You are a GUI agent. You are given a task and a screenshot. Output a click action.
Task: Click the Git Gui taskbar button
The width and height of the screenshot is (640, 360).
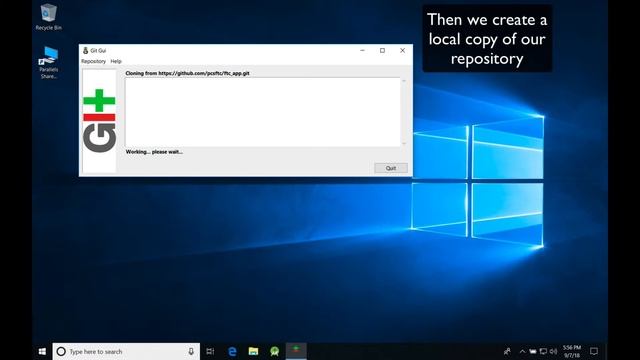coord(296,351)
